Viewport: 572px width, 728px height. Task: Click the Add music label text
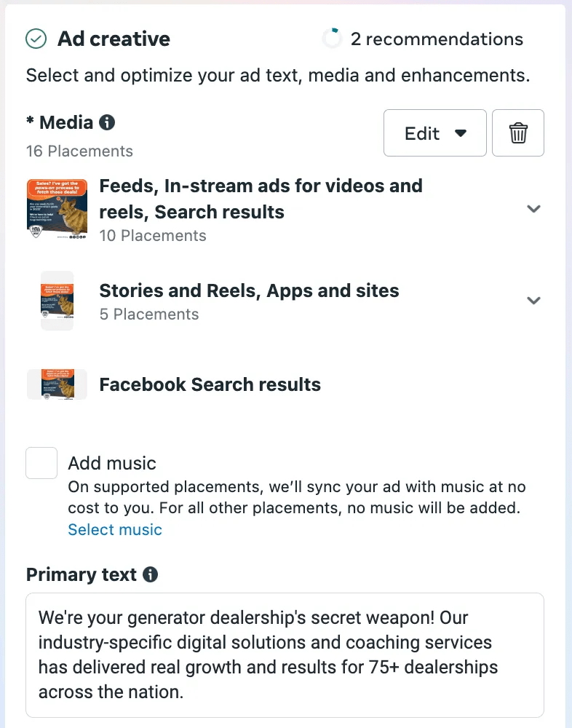(x=112, y=463)
